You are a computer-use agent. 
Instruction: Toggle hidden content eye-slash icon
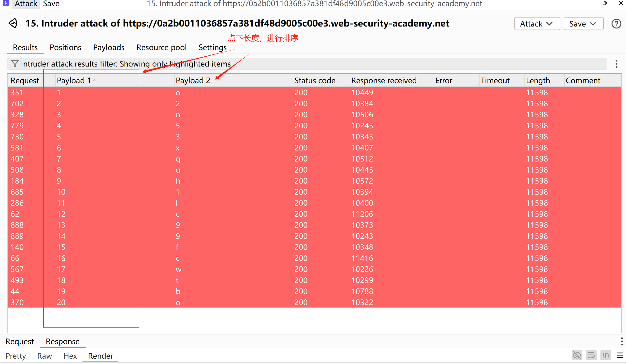point(577,355)
